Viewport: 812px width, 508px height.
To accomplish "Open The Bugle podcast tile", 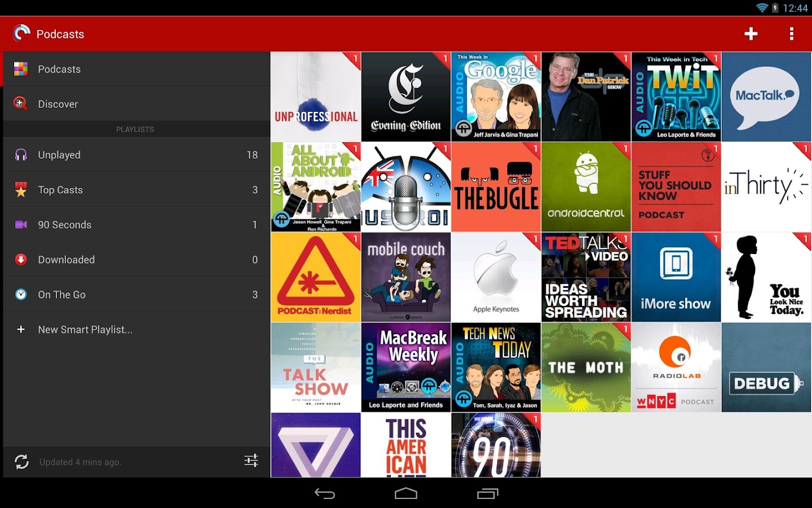I will point(496,187).
